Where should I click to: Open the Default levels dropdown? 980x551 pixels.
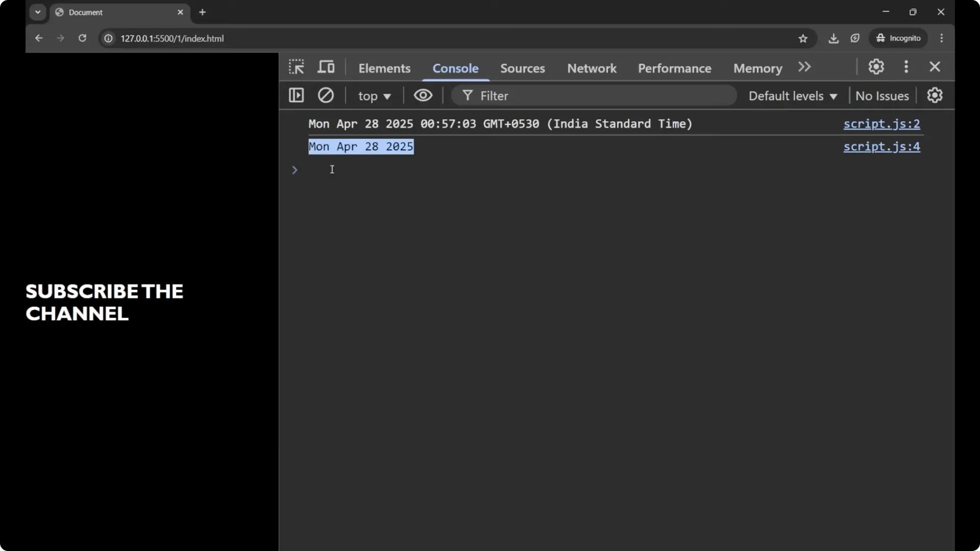tap(792, 96)
